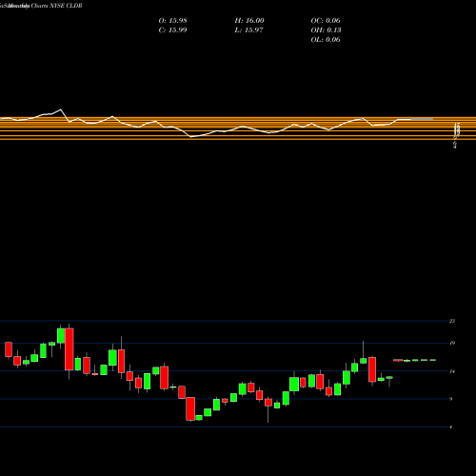This screenshot has width=476, height=476.
Task: Click the Charts NYSE CLDR title
Action: [x=56, y=6]
